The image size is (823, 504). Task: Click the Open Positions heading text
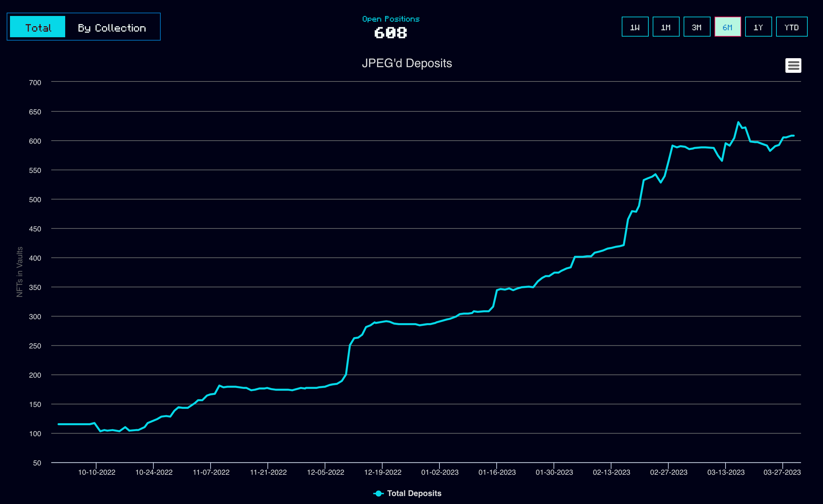391,19
